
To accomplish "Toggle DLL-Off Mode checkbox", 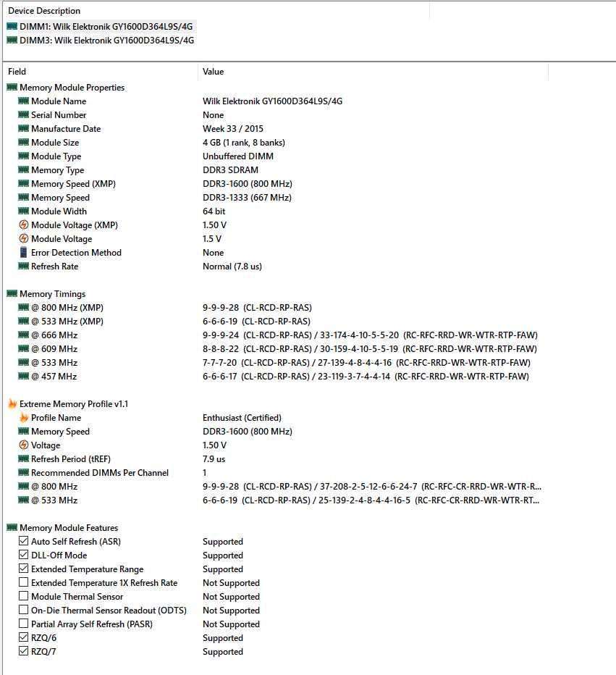I will pos(24,555).
